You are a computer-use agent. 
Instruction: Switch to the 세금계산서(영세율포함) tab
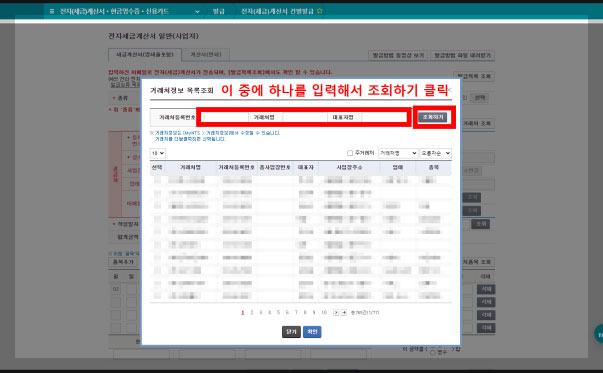tap(145, 55)
